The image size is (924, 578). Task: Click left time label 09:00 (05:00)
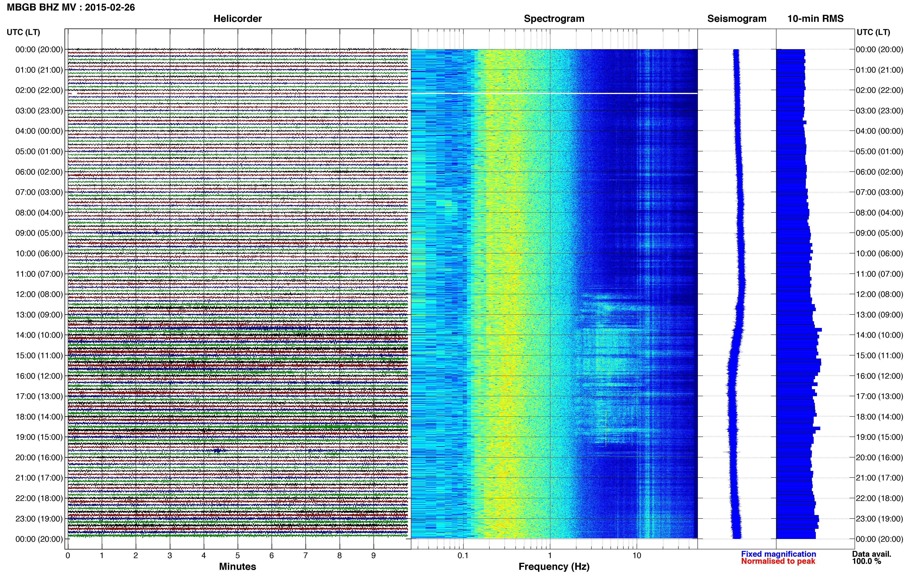click(39, 233)
